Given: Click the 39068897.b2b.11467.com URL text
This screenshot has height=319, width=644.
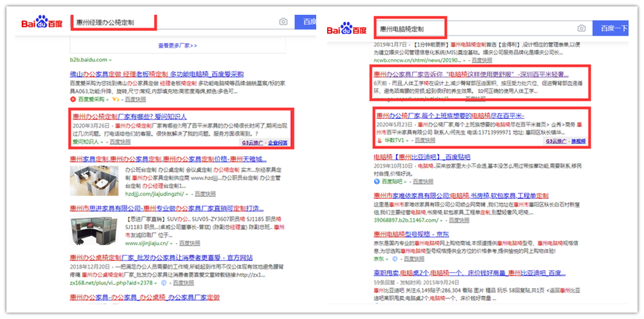Looking at the screenshot, I should pos(406,220).
